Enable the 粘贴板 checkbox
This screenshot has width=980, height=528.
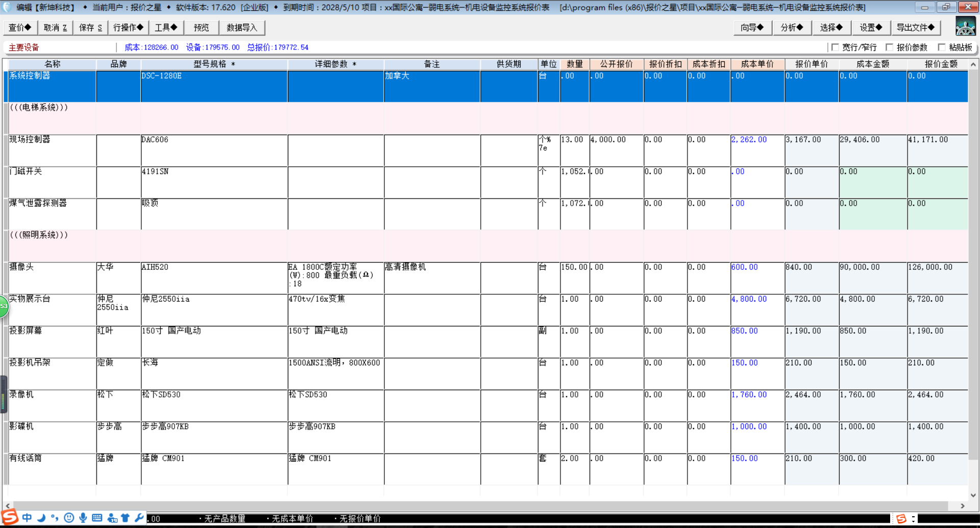(942, 47)
